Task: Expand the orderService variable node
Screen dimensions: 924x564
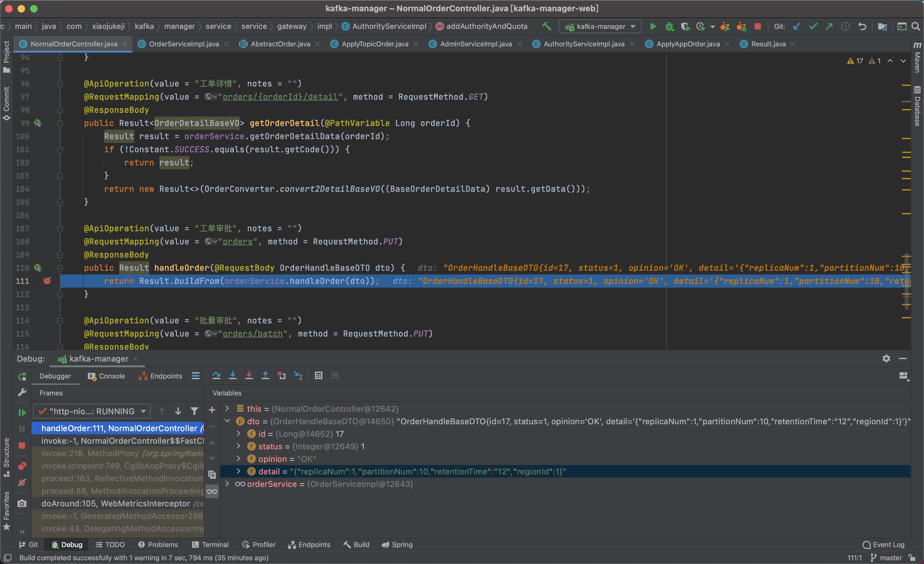Action: click(x=227, y=484)
